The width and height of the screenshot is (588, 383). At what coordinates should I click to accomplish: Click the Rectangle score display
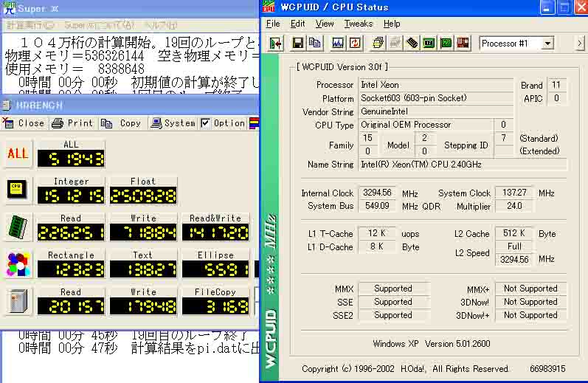[71, 269]
